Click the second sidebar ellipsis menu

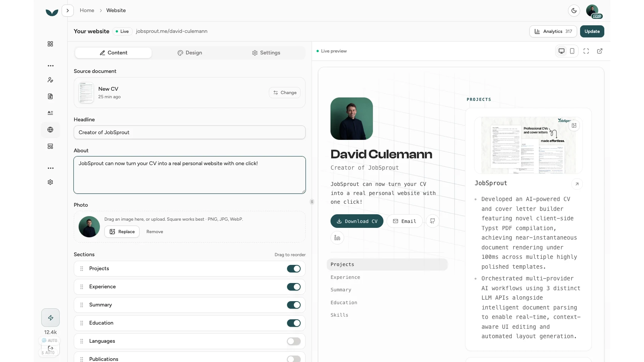click(x=50, y=168)
